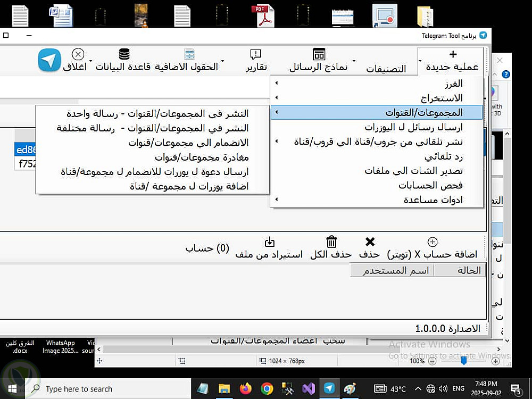Screen dimensions: 532x399
Task: Click the الحالة column header
Action: [x=460, y=270]
